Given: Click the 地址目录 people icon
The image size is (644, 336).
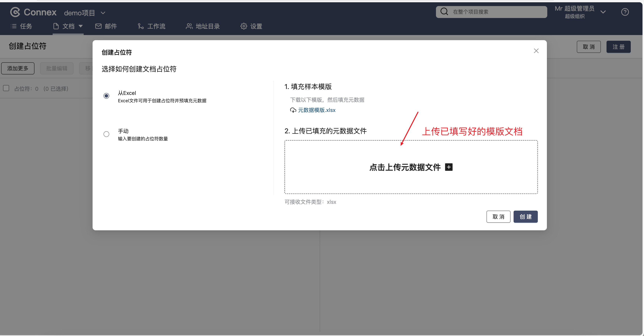Looking at the screenshot, I should pyautogui.click(x=189, y=26).
